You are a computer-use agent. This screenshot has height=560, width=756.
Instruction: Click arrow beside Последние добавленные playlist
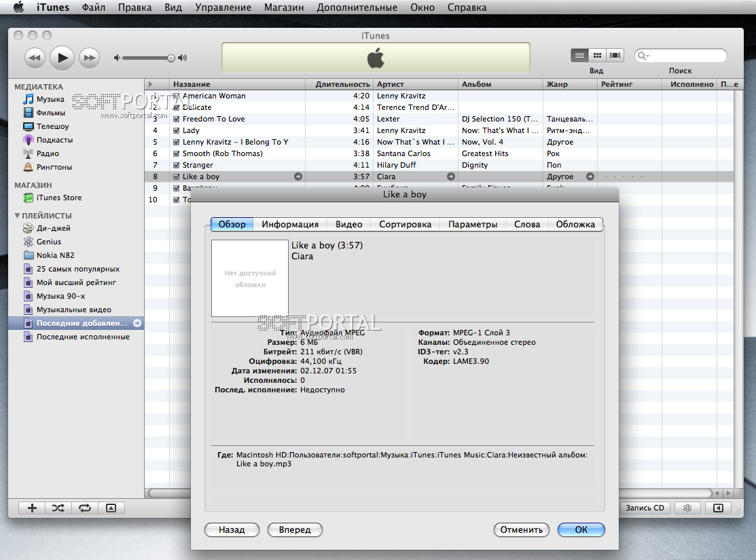(137, 323)
